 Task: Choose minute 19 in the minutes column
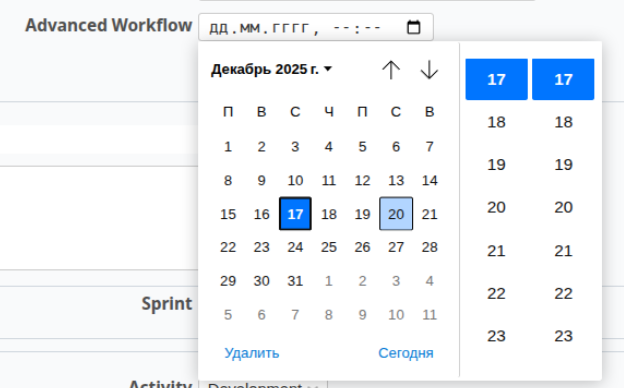click(563, 165)
